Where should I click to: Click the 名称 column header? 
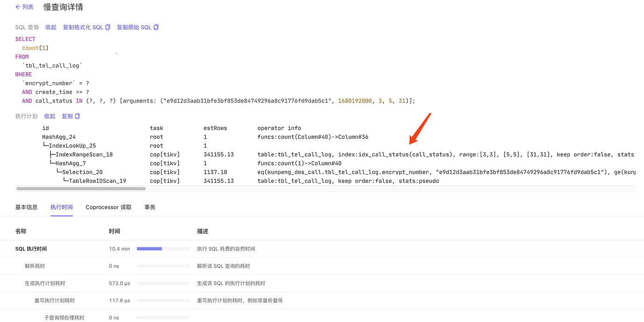(21, 231)
